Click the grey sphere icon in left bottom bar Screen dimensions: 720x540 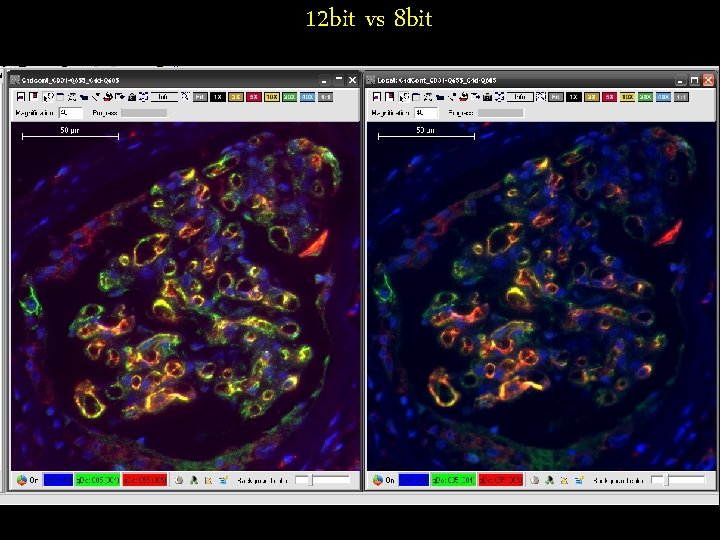click(179, 480)
